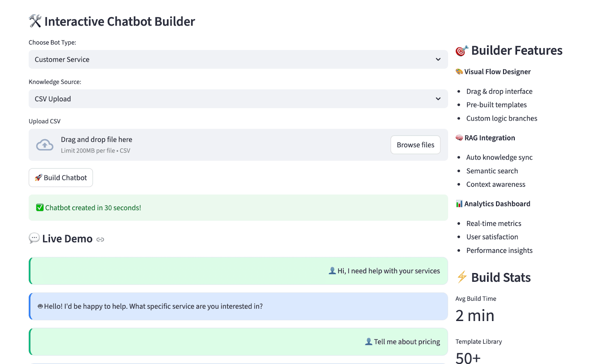This screenshot has width=599, height=364.
Task: Click the chevron on the Customer Service selector
Action: click(438, 59)
